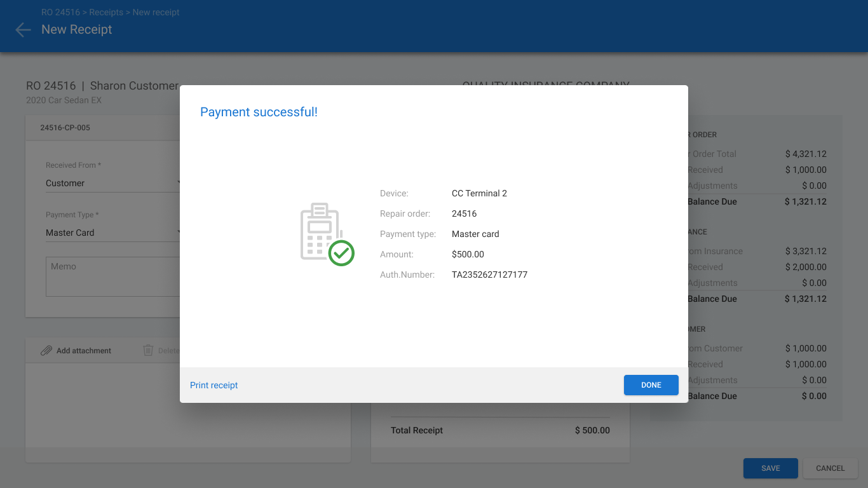Click the CC Terminal 2 device value

click(x=479, y=193)
